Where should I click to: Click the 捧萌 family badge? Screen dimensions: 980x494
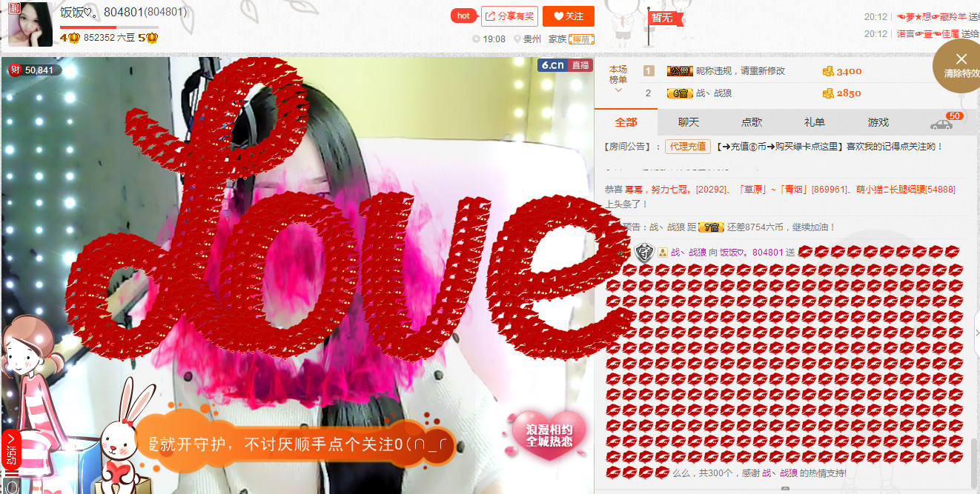(581, 39)
